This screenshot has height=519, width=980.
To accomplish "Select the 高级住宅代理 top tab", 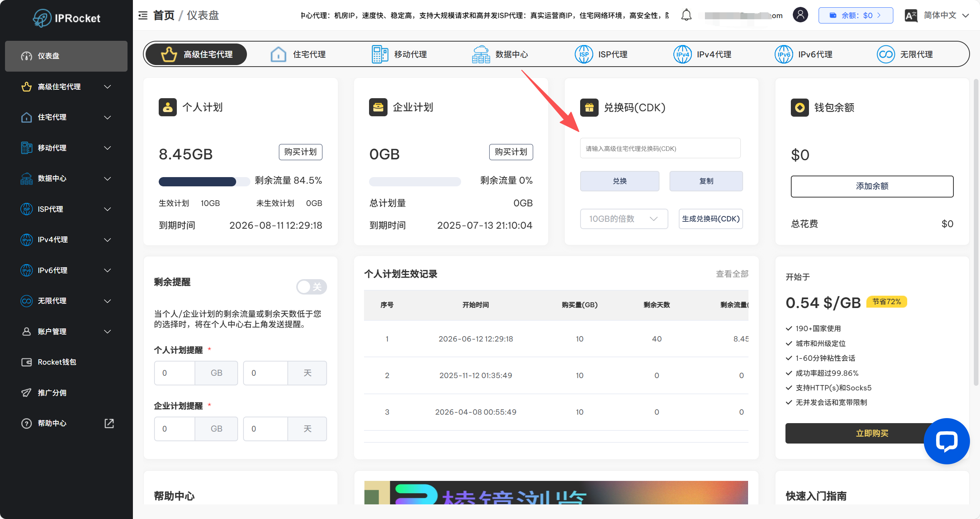I will coord(196,54).
